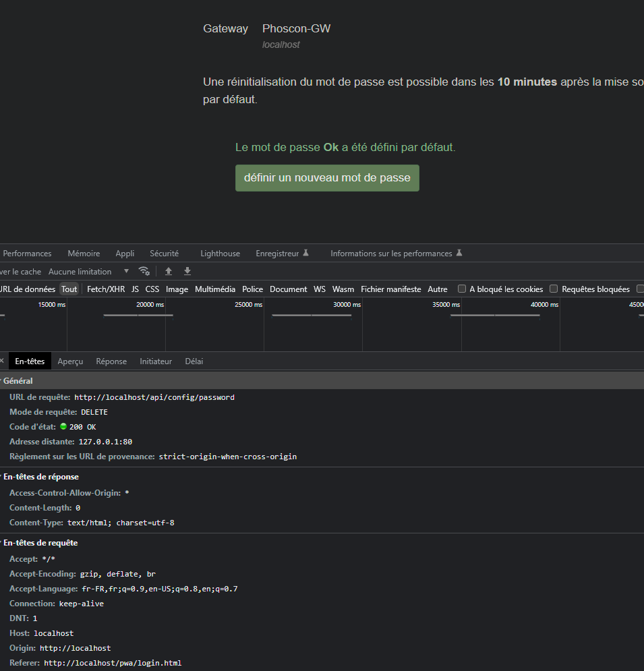The width and height of the screenshot is (644, 671).
Task: Import a HAR file using the upload icon
Action: [168, 270]
